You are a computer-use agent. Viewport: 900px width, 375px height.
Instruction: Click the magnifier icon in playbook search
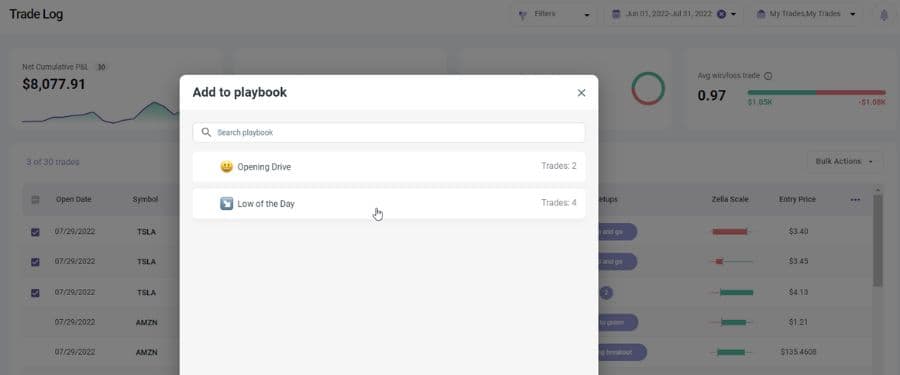[x=206, y=133]
